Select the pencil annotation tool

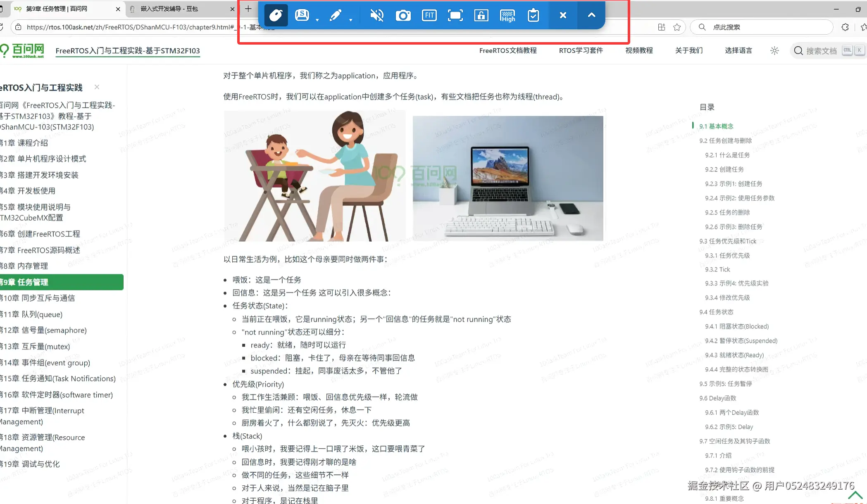coord(335,16)
